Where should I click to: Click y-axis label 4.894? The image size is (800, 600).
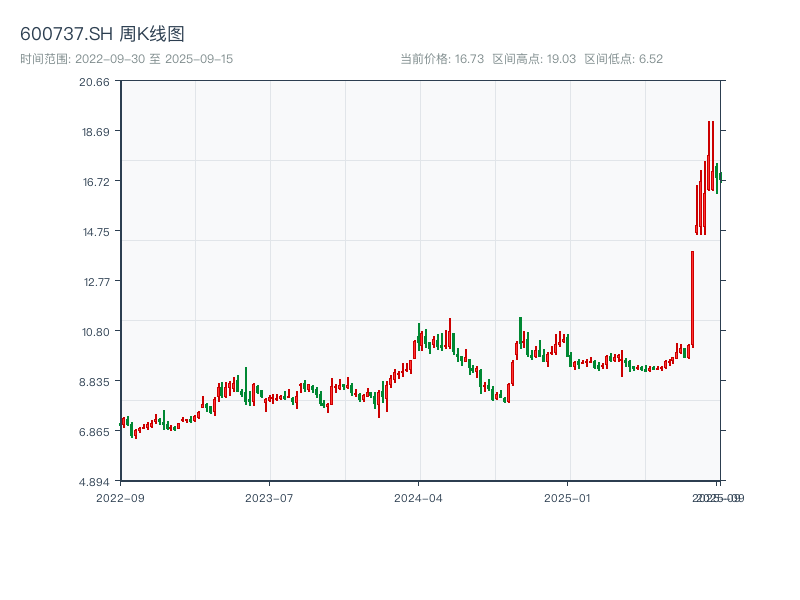point(94,482)
